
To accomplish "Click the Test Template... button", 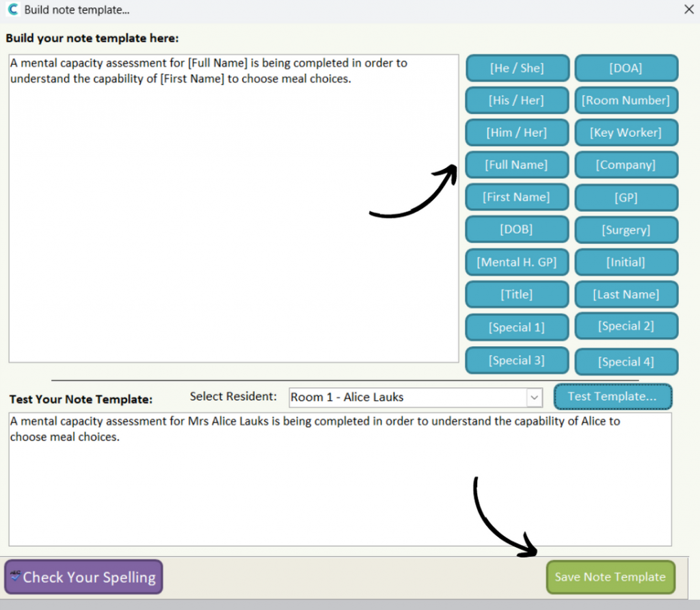I will [612, 397].
